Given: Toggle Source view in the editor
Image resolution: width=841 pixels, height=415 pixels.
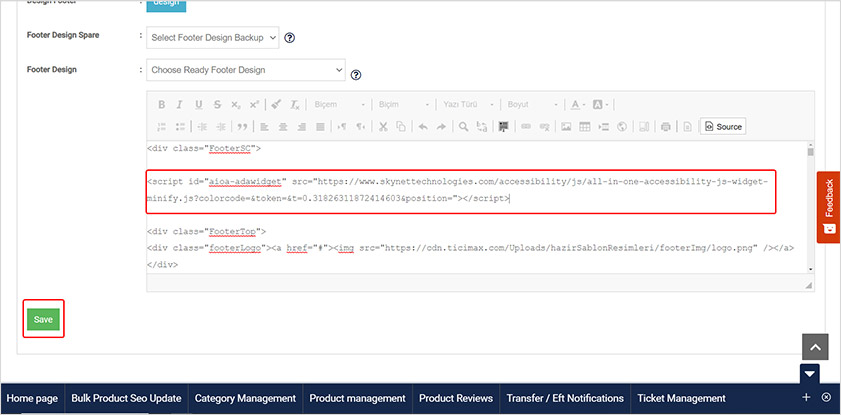Looking at the screenshot, I should click(723, 127).
